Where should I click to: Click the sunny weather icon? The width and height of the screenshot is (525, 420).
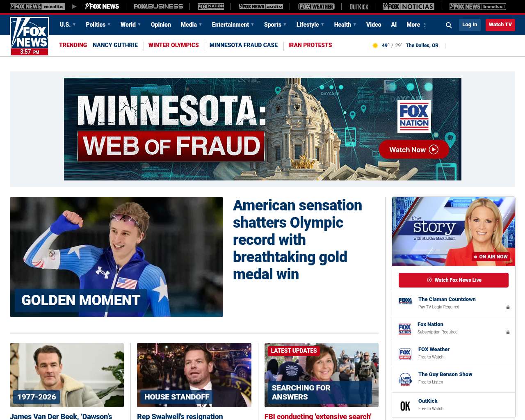point(375,46)
